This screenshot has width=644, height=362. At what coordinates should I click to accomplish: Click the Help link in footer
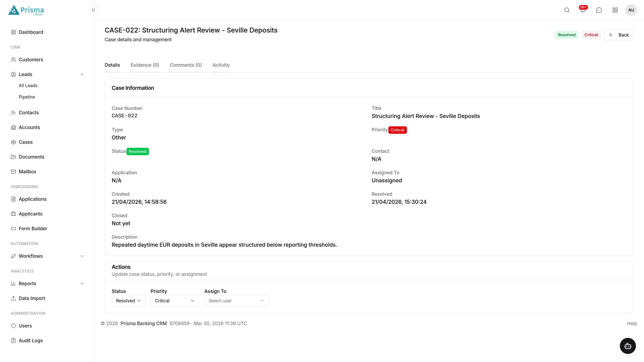[x=632, y=323]
